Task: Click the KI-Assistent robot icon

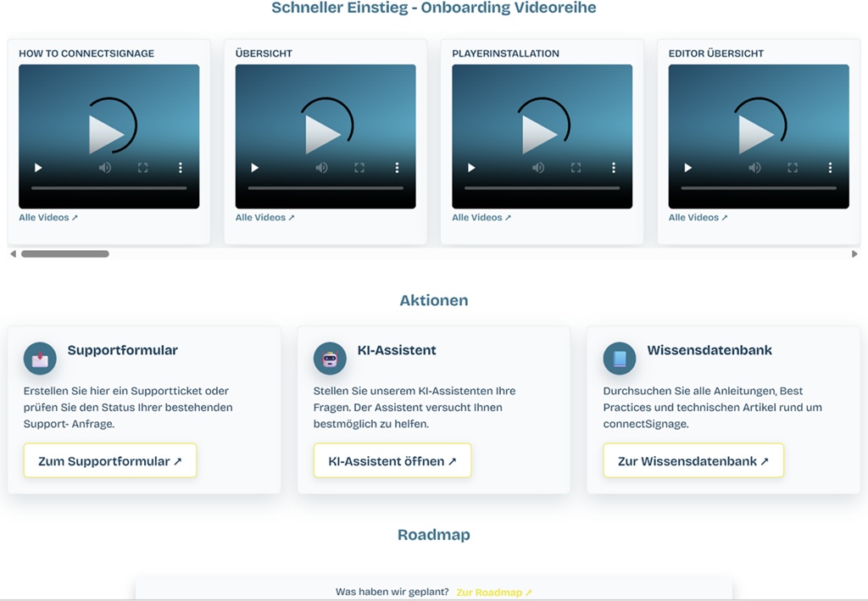Action: pos(330,359)
